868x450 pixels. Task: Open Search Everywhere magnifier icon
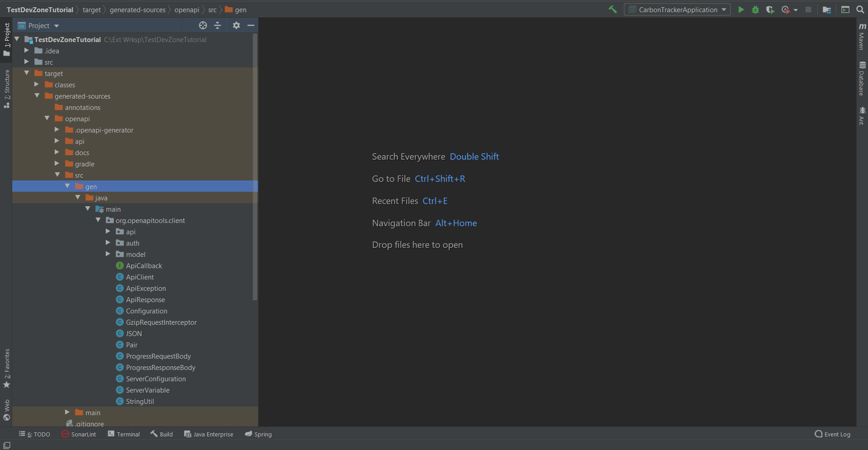[x=860, y=9]
